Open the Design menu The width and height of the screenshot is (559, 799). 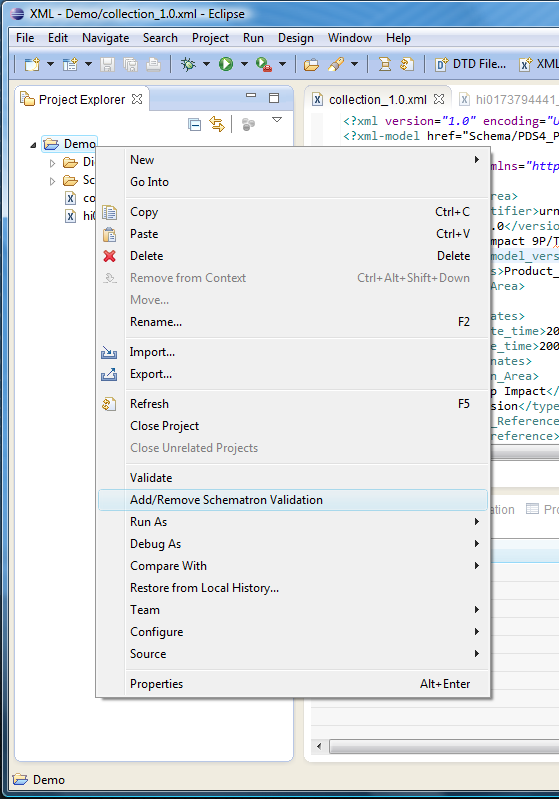[296, 38]
